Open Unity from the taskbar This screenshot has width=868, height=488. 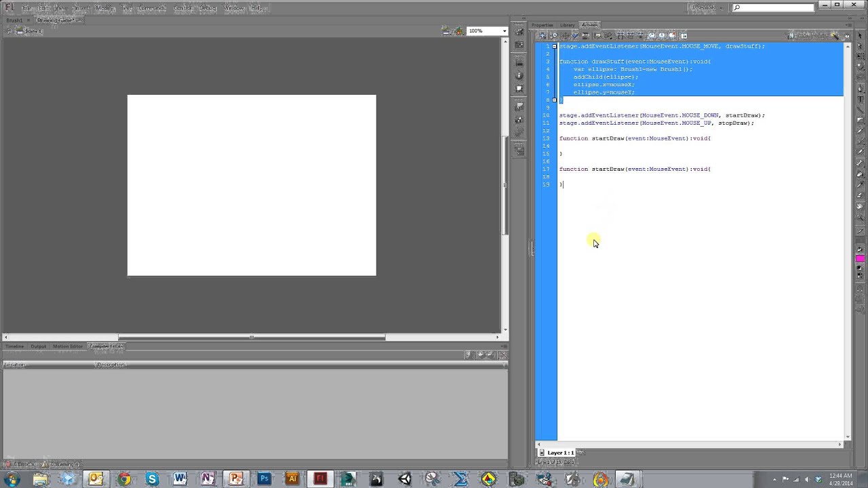(x=404, y=479)
